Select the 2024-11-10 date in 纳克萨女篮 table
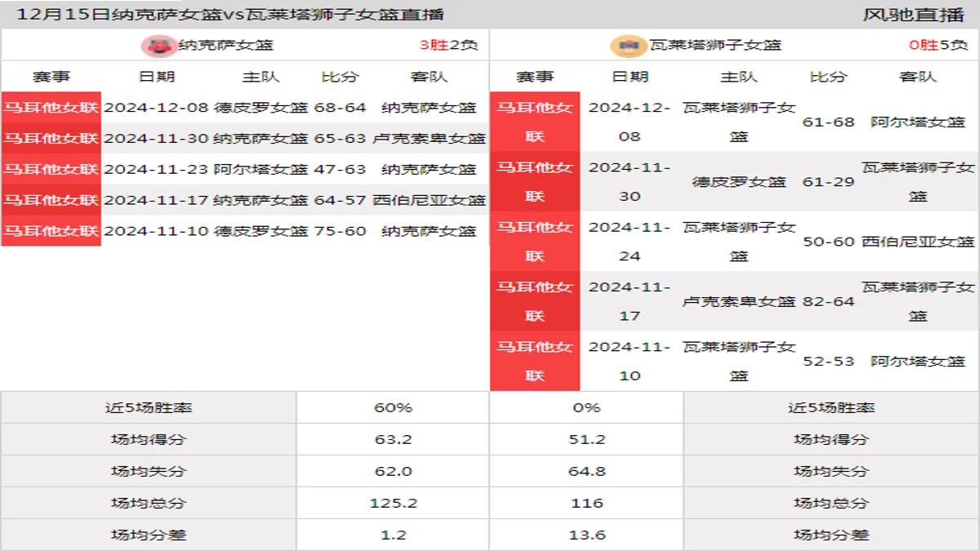 [x=157, y=231]
